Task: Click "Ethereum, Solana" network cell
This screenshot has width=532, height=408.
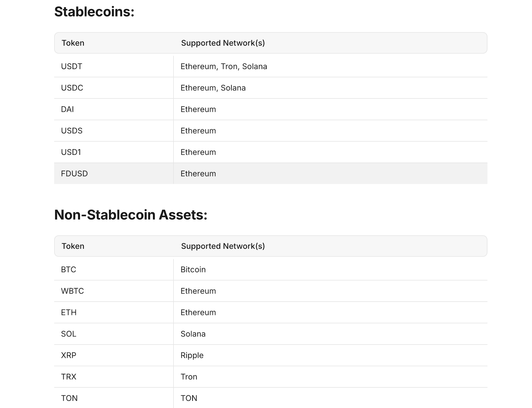Action: [x=331, y=88]
